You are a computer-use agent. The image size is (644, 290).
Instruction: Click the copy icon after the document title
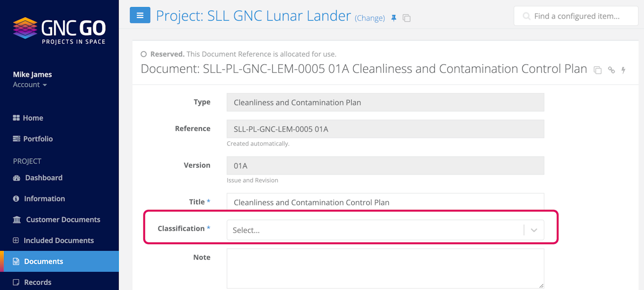click(x=598, y=70)
